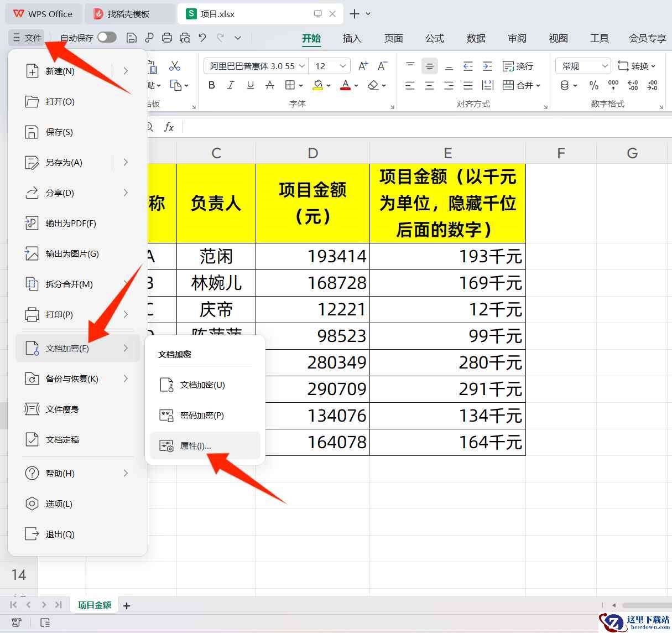672x633 pixels.
Task: Click the increase font size icon
Action: pyautogui.click(x=363, y=66)
